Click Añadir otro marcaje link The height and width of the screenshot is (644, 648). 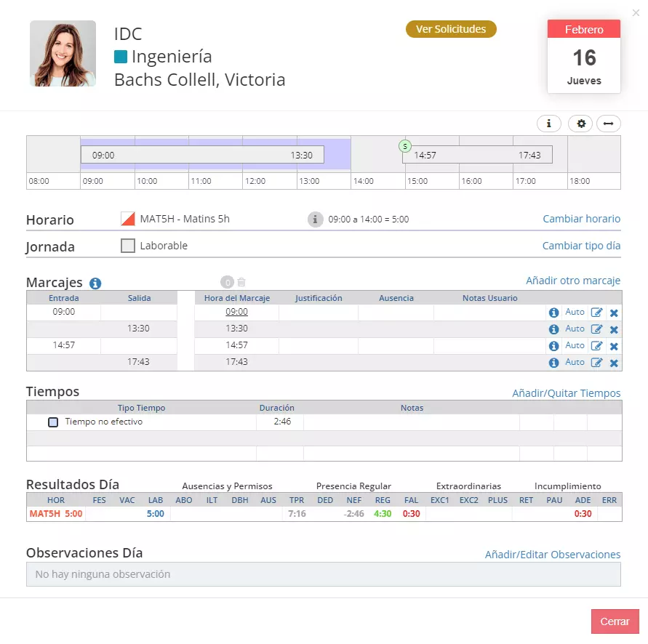coord(573,281)
